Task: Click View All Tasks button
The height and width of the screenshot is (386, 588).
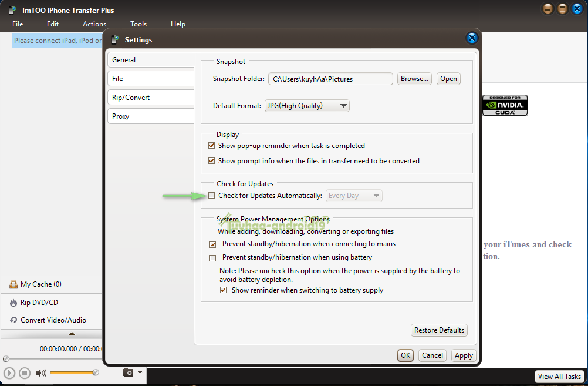Action: [x=559, y=376]
